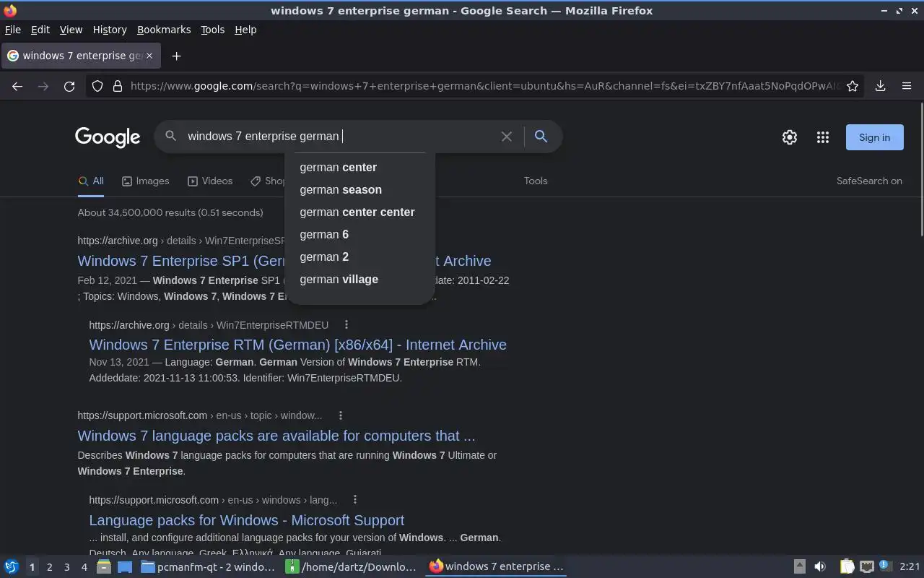Switch to the Images search tab
This screenshot has width=924, height=578.
point(145,181)
